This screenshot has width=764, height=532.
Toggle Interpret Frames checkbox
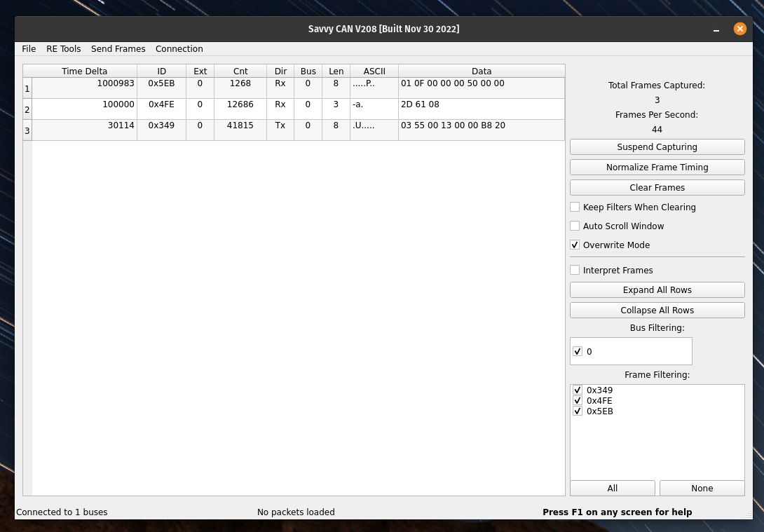click(x=575, y=271)
